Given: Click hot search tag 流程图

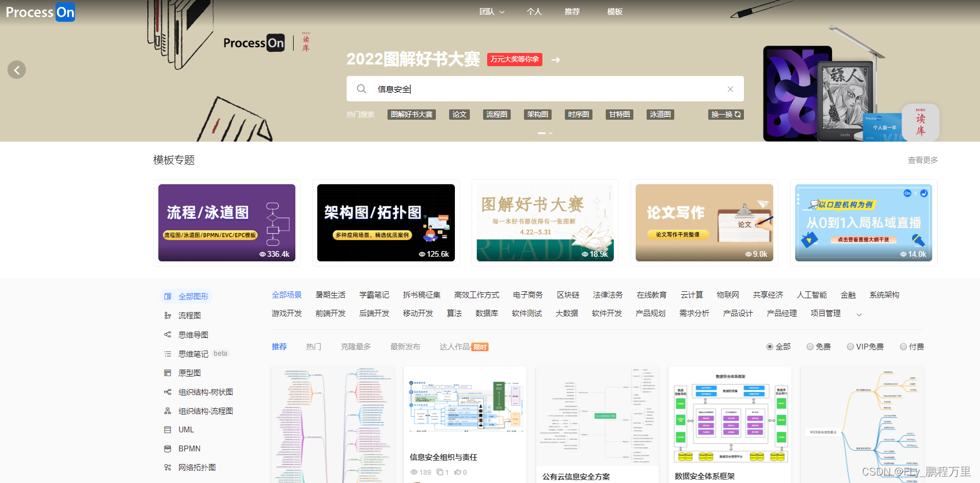Looking at the screenshot, I should point(497,115).
